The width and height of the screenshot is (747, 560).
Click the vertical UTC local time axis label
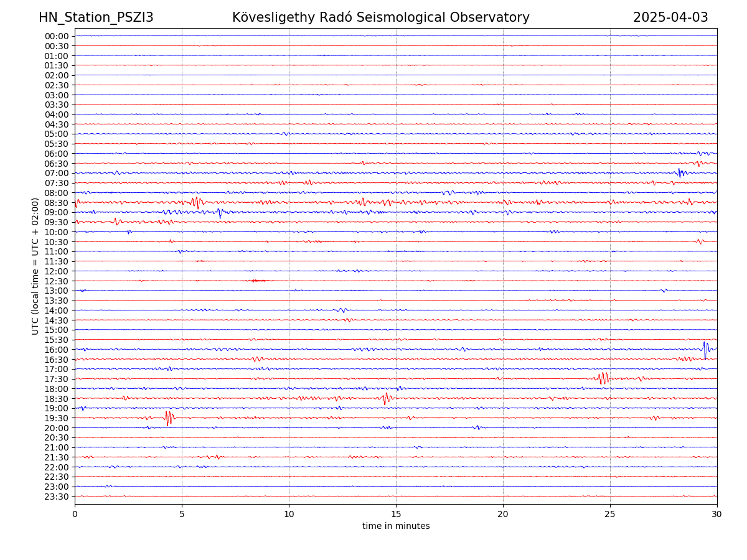coord(35,266)
